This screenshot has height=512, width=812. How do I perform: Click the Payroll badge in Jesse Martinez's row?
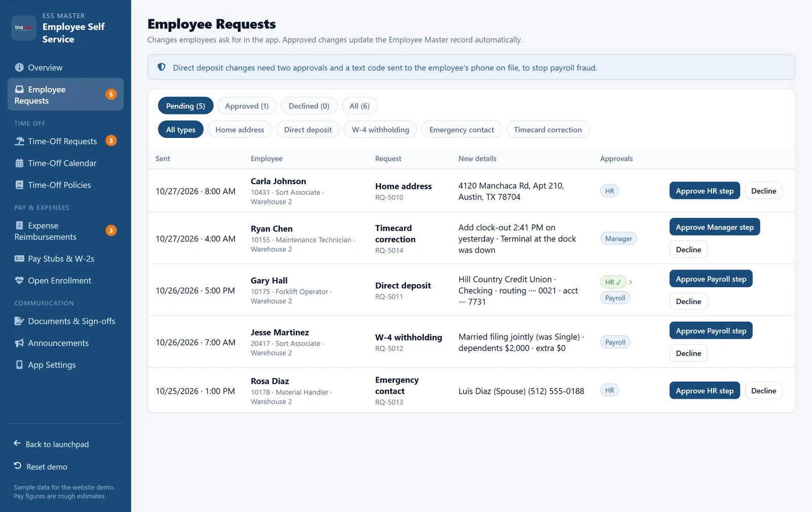point(615,342)
